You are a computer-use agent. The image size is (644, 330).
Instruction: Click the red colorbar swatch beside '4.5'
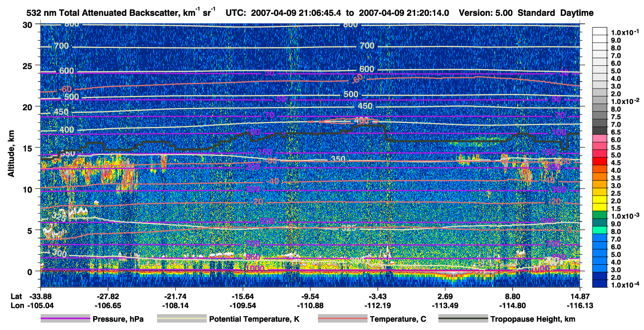pos(599,161)
